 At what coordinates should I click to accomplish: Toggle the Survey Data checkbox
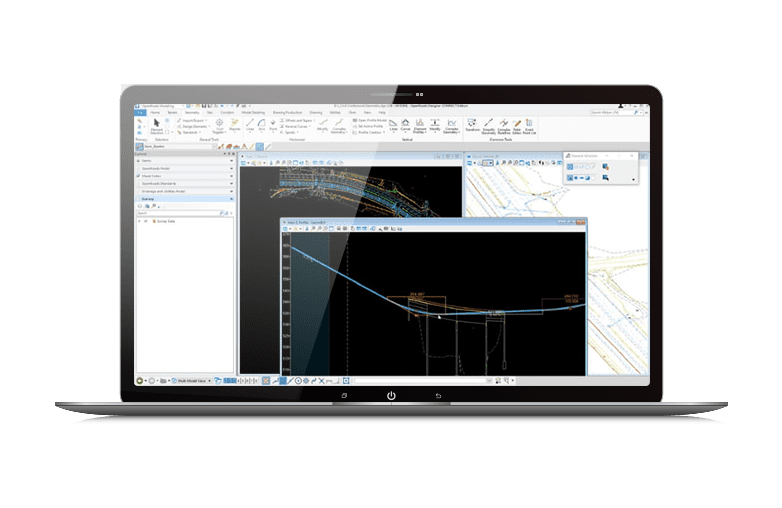coord(147,220)
